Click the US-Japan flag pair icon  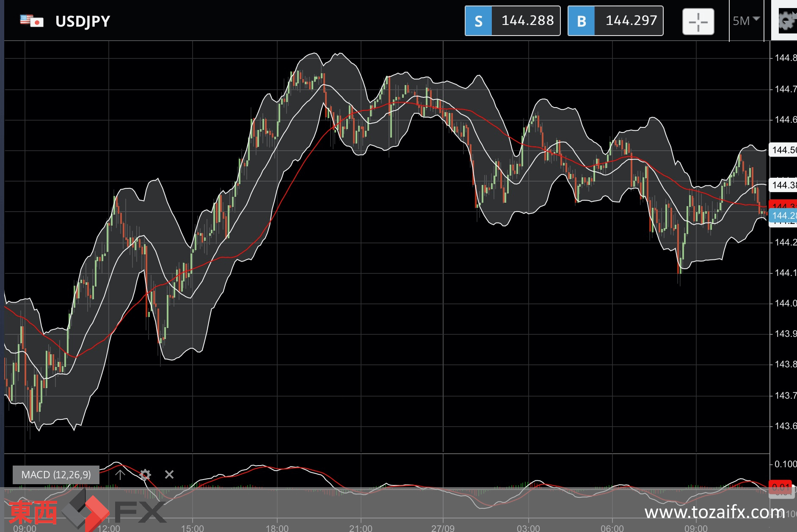click(x=32, y=21)
